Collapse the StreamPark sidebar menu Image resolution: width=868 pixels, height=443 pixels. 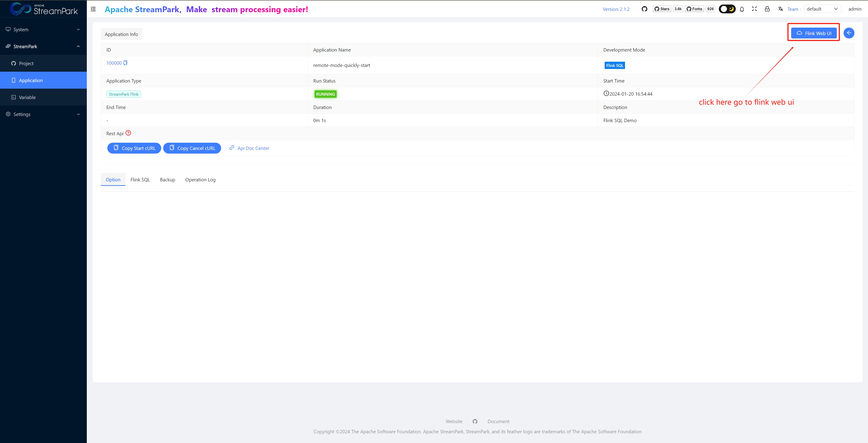click(x=43, y=46)
